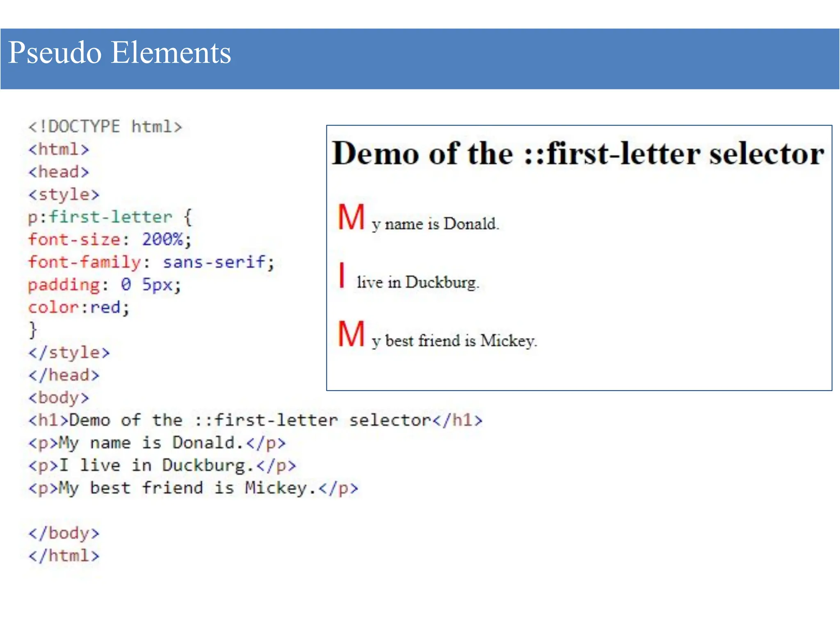Click the '<p>My best friend is Mickey.</p>' code line

(x=193, y=488)
